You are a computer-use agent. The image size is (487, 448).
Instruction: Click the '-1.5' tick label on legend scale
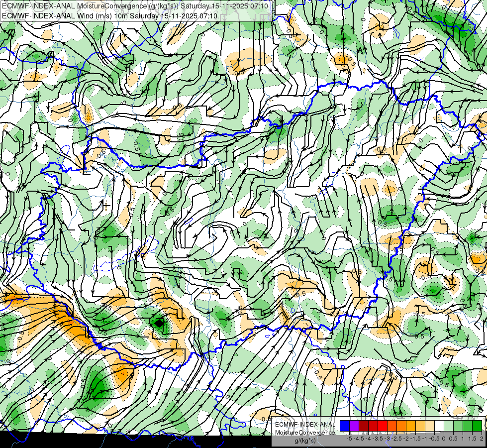[x=416, y=439]
